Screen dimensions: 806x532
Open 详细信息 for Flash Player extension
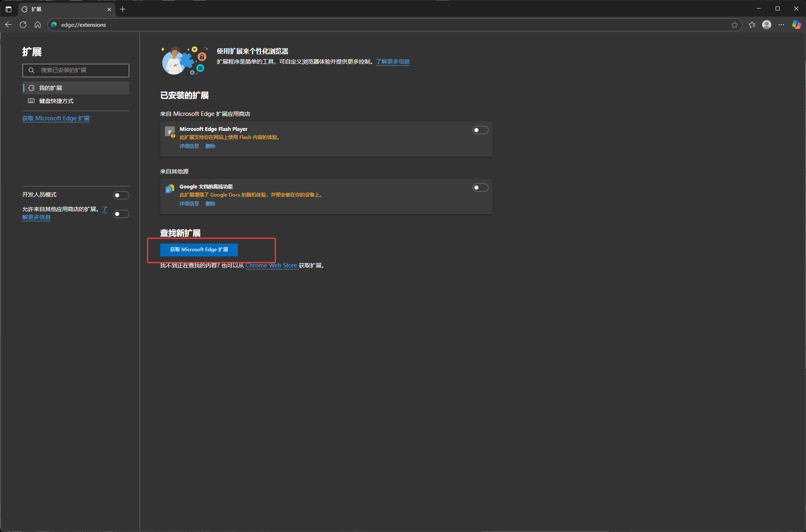coord(189,146)
